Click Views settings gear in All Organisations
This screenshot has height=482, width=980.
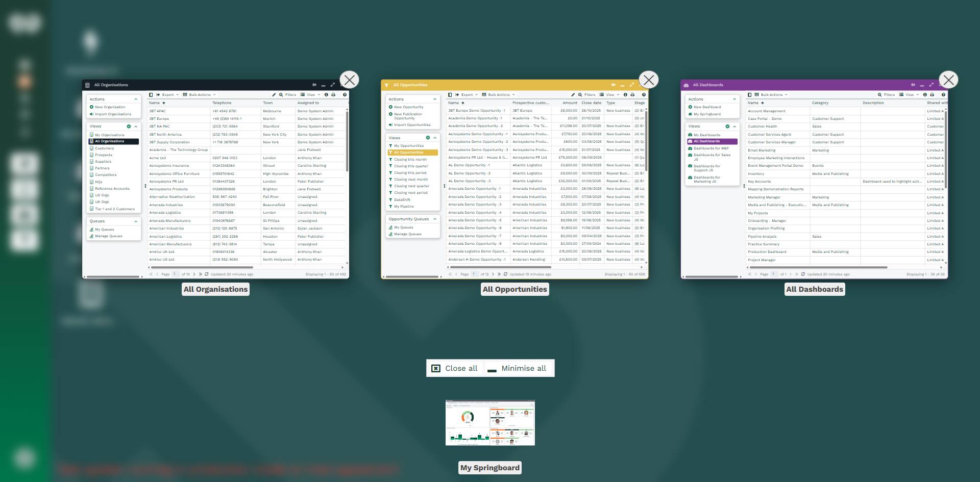pyautogui.click(x=129, y=126)
